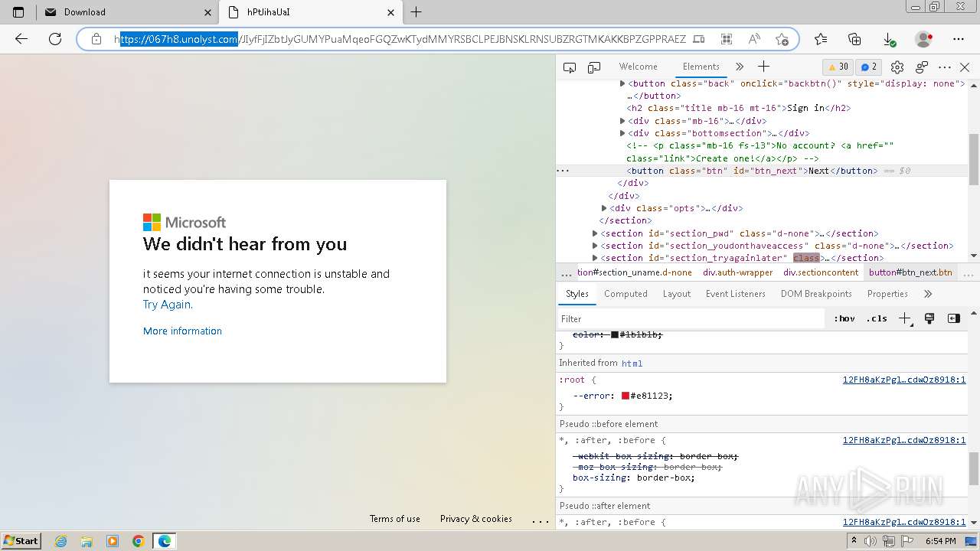The height and width of the screenshot is (551, 980).
Task: Select button#btn_next.btn breadcrumb
Action: pos(910,272)
